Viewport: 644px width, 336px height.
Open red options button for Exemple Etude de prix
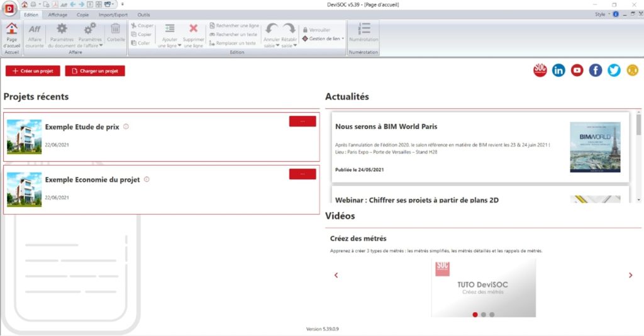303,121
